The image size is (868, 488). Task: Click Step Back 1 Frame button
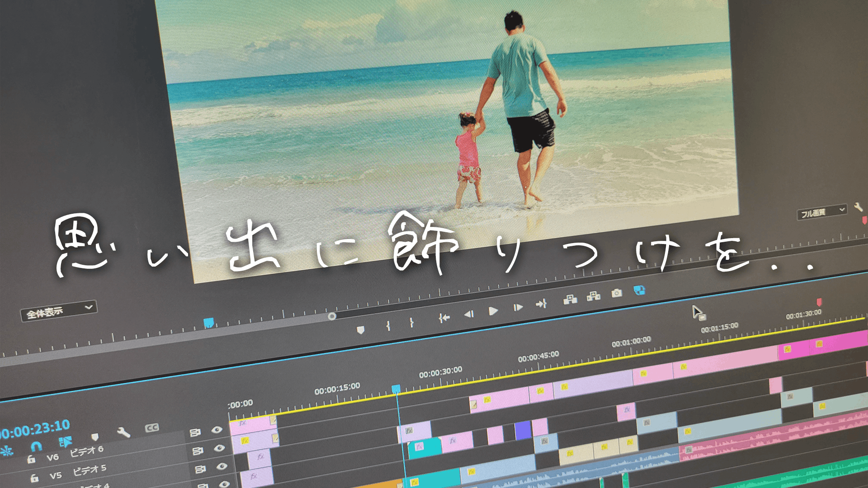point(469,314)
